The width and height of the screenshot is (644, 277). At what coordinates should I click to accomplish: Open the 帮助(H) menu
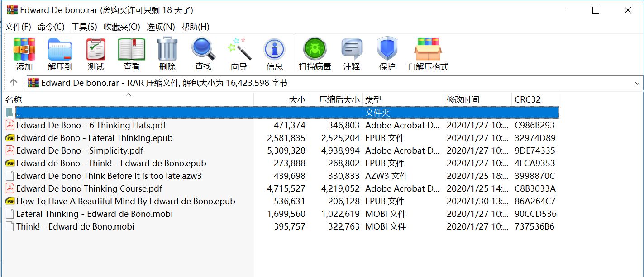point(196,27)
